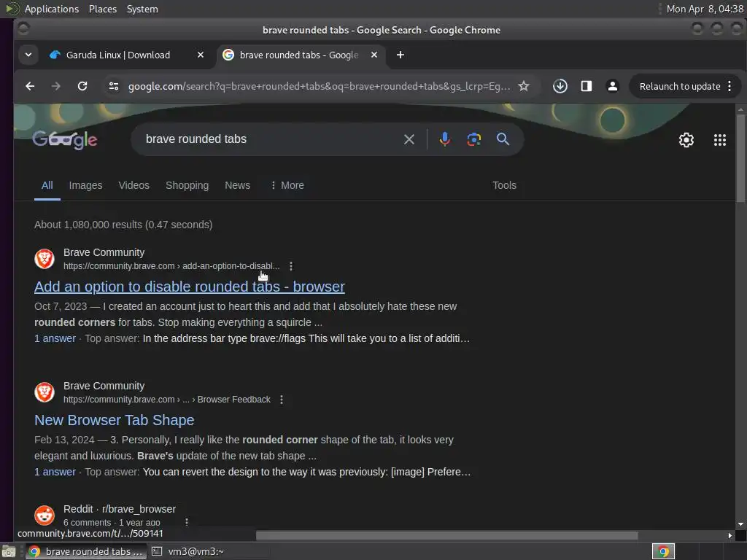This screenshot has height=560, width=747.
Task: Open the search Tools options
Action: pyautogui.click(x=504, y=185)
